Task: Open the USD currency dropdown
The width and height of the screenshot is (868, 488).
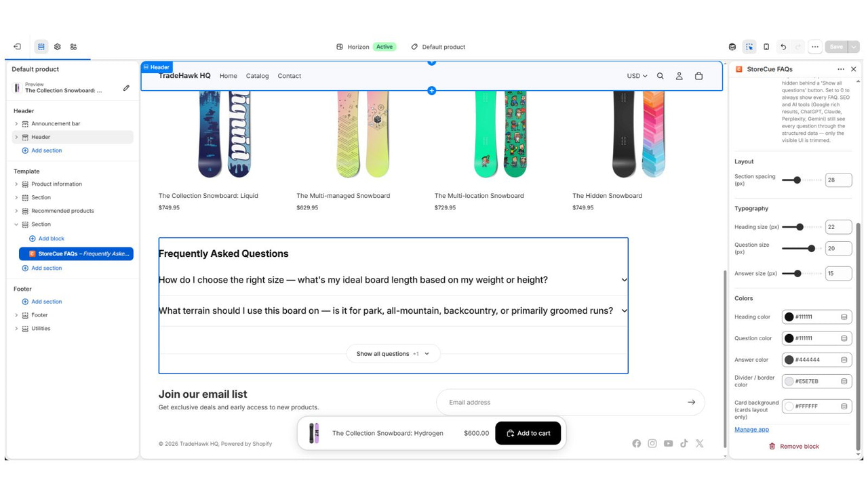Action: (637, 76)
